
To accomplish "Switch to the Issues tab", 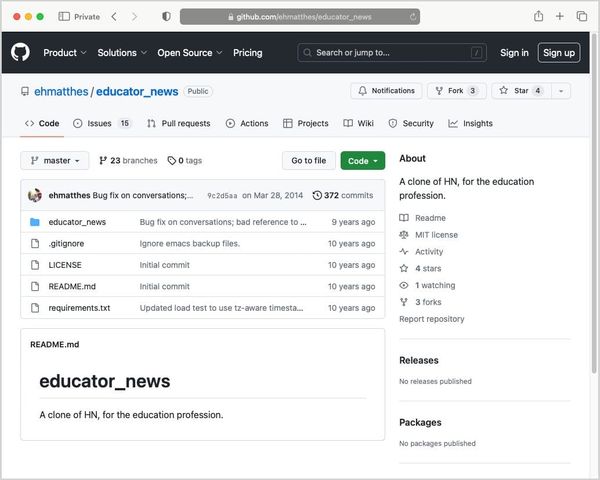I will [x=102, y=123].
